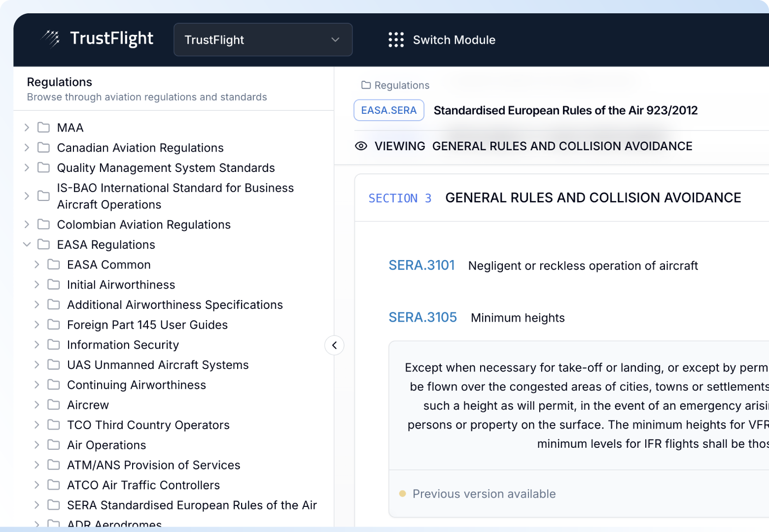Image resolution: width=769 pixels, height=532 pixels.
Task: Click the EASA Regulations folder icon
Action: tap(44, 244)
